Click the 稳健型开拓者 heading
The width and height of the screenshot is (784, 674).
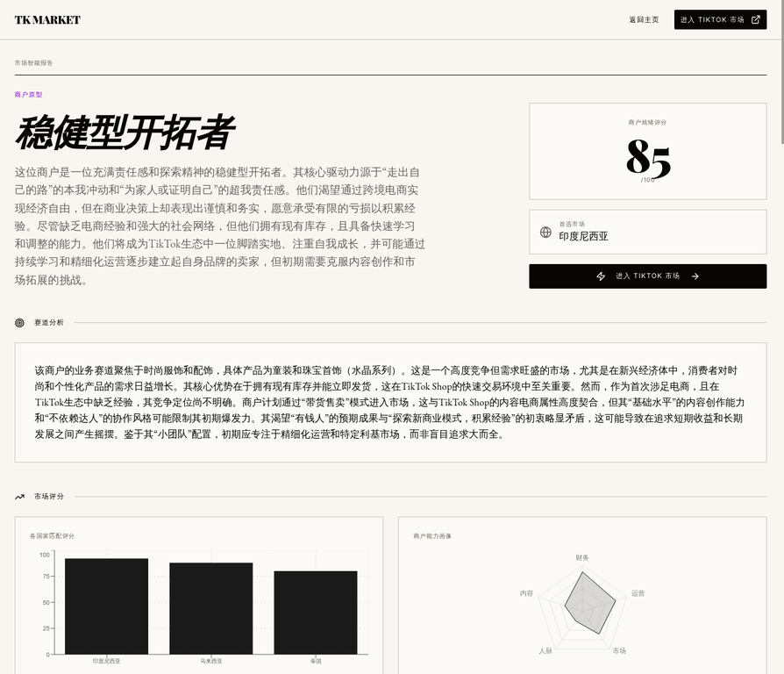pos(124,133)
